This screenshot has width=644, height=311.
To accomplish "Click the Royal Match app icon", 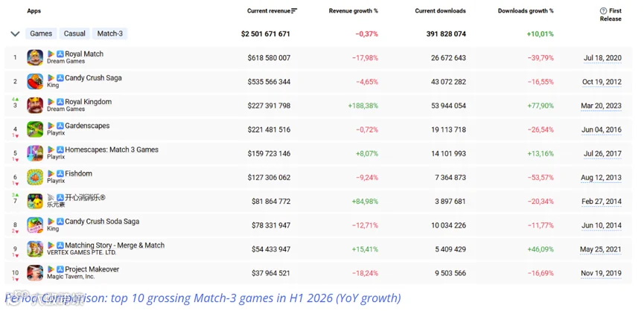I will [x=35, y=57].
